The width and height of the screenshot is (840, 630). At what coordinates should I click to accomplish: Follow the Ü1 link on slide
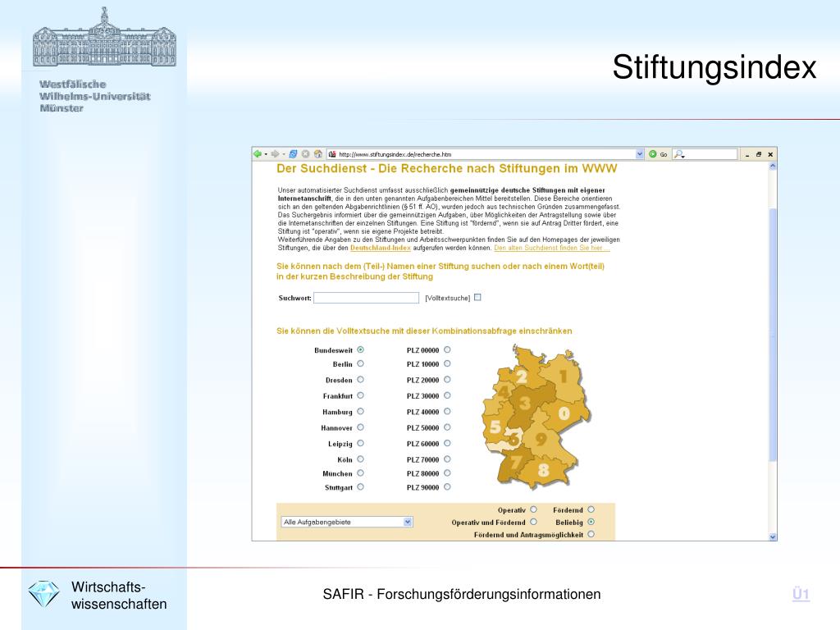click(x=801, y=594)
